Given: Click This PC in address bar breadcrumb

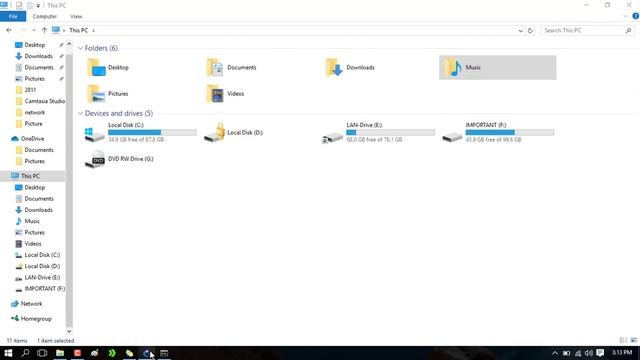Looking at the screenshot, I should tap(78, 31).
